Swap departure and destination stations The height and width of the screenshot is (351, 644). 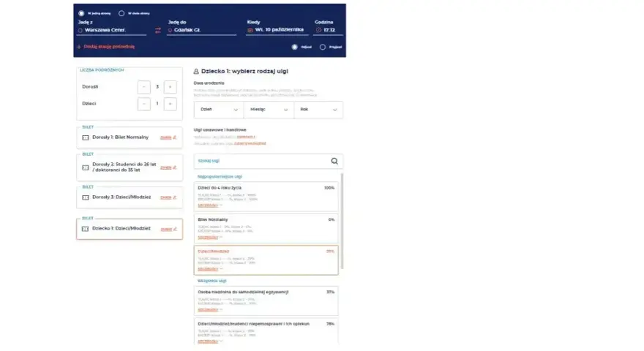point(158,31)
